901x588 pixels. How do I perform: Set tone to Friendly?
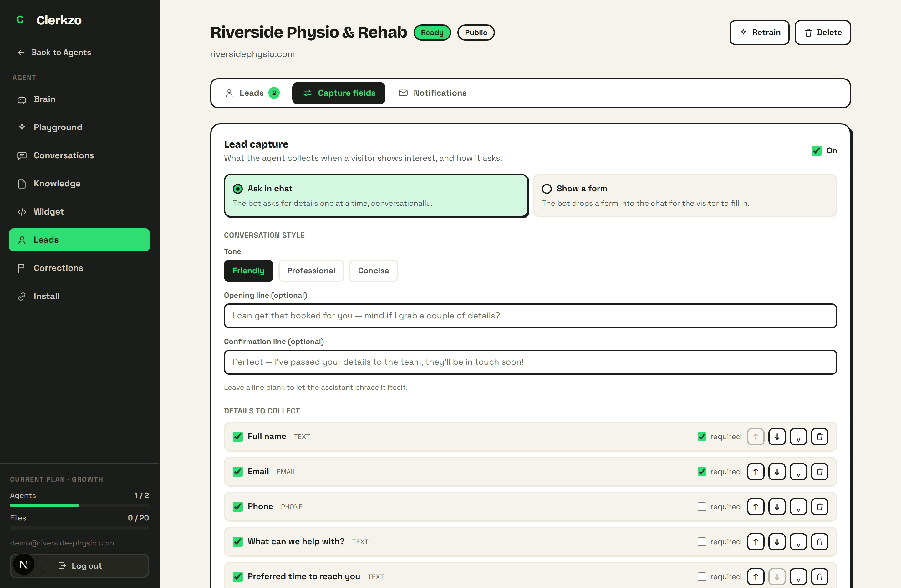tap(248, 271)
